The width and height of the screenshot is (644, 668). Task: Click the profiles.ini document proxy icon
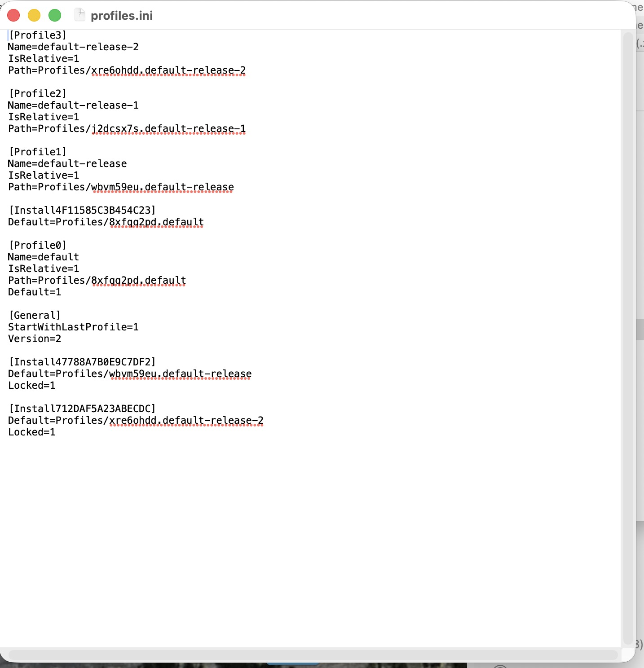click(79, 15)
